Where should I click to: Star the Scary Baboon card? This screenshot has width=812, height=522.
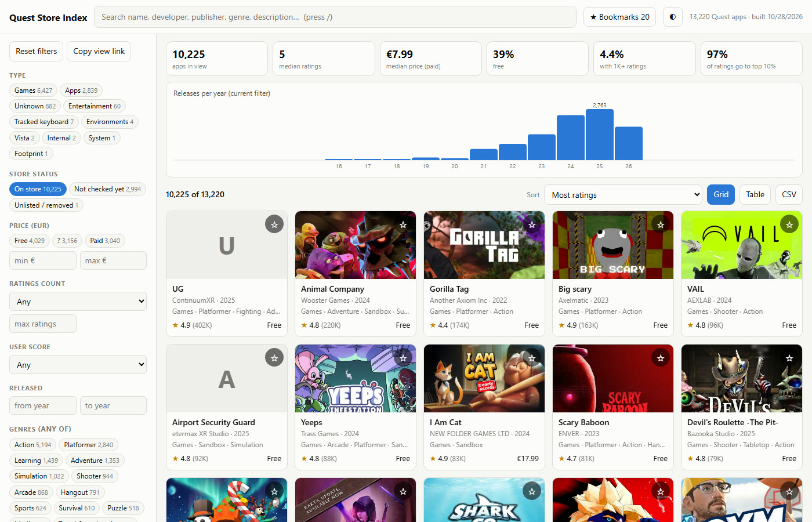661,358
